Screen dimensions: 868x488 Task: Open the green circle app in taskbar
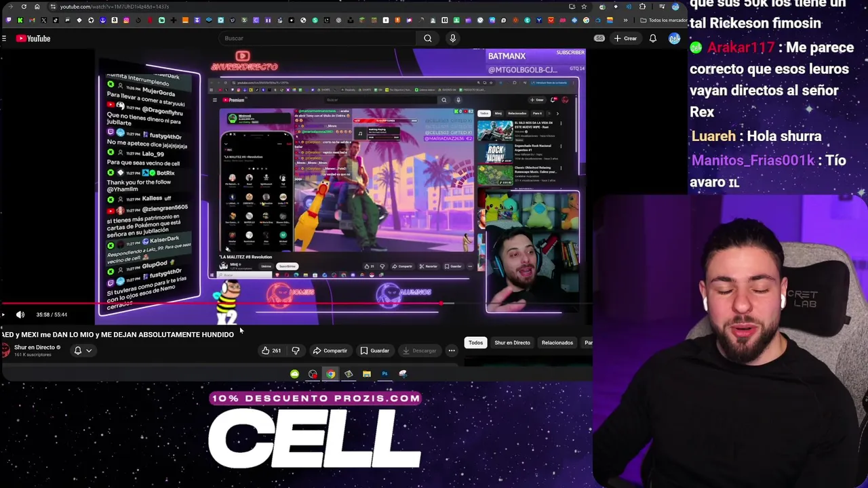pyautogui.click(x=294, y=374)
